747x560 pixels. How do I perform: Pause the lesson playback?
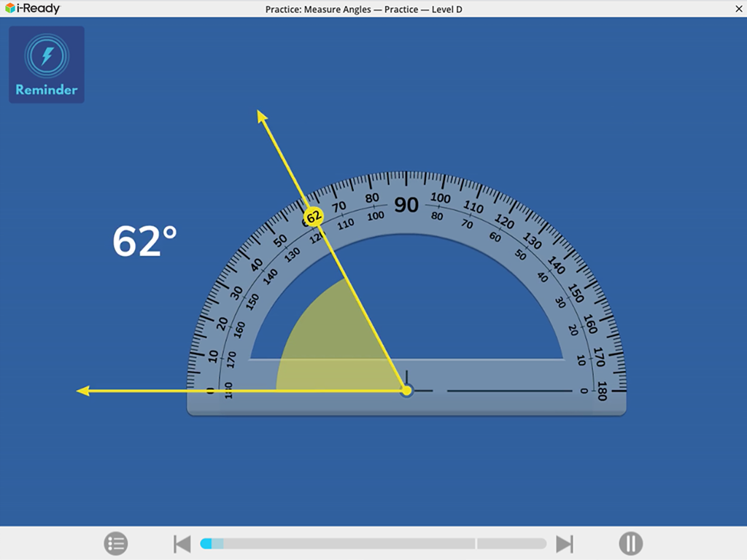pos(630,543)
